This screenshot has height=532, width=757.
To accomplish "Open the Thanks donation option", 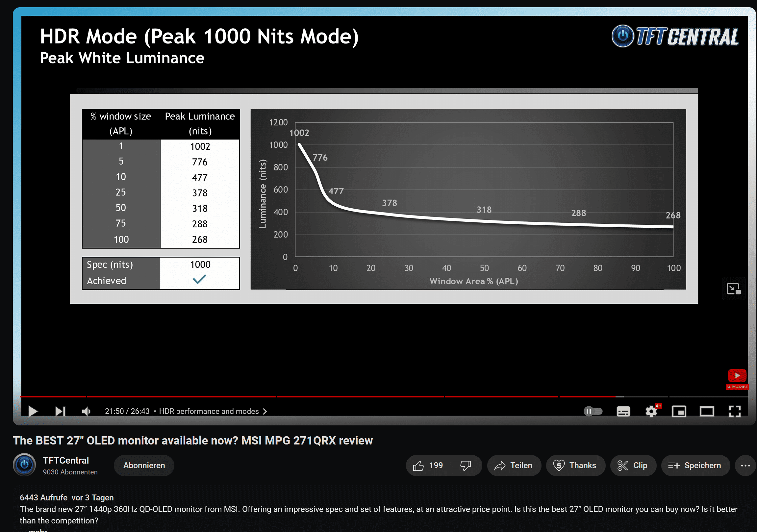I will pyautogui.click(x=575, y=465).
